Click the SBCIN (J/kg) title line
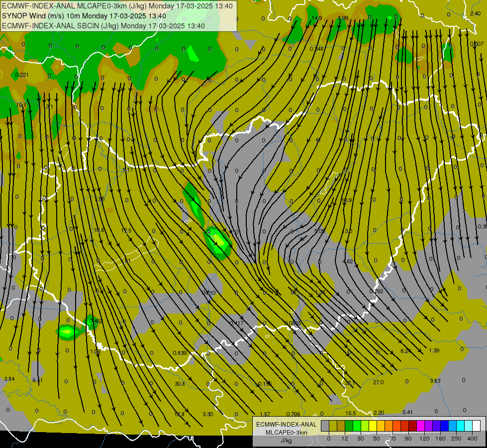 [x=103, y=26]
